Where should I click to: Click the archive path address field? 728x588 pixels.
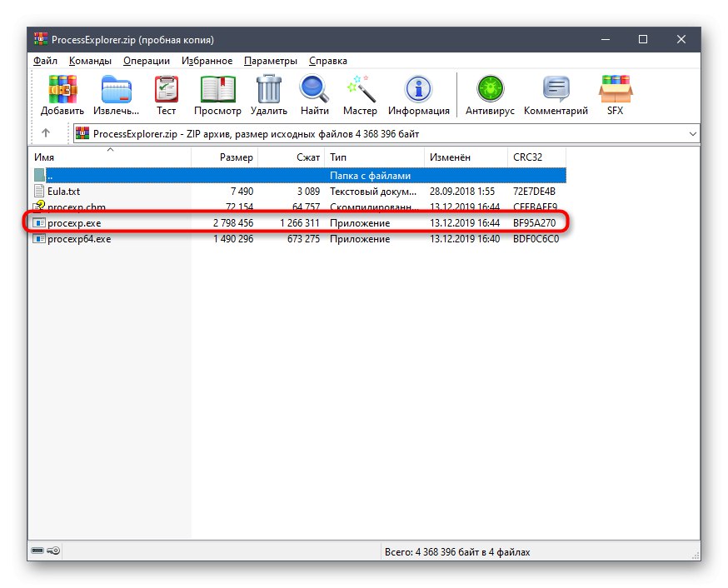[386, 133]
